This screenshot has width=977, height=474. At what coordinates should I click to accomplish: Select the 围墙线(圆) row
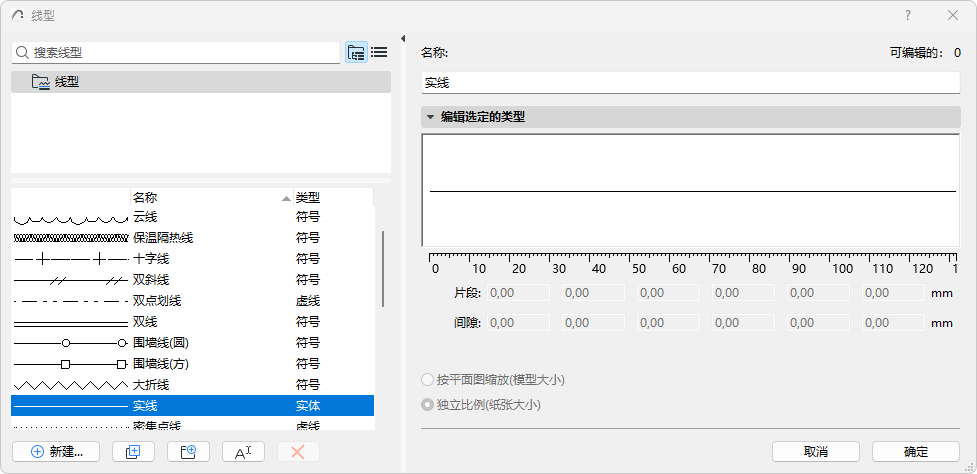(193, 343)
